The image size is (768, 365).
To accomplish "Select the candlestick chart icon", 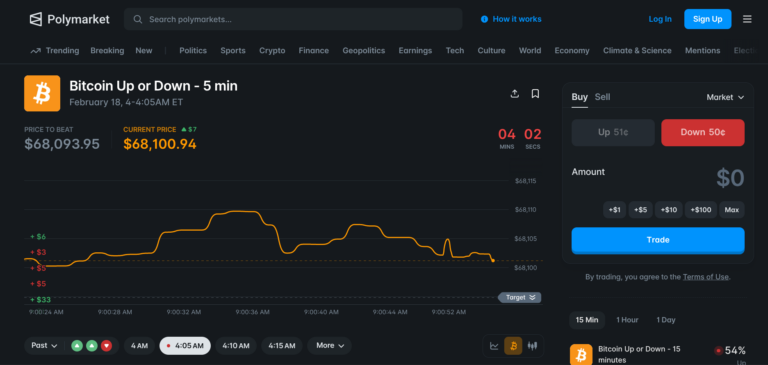I will [x=532, y=346].
